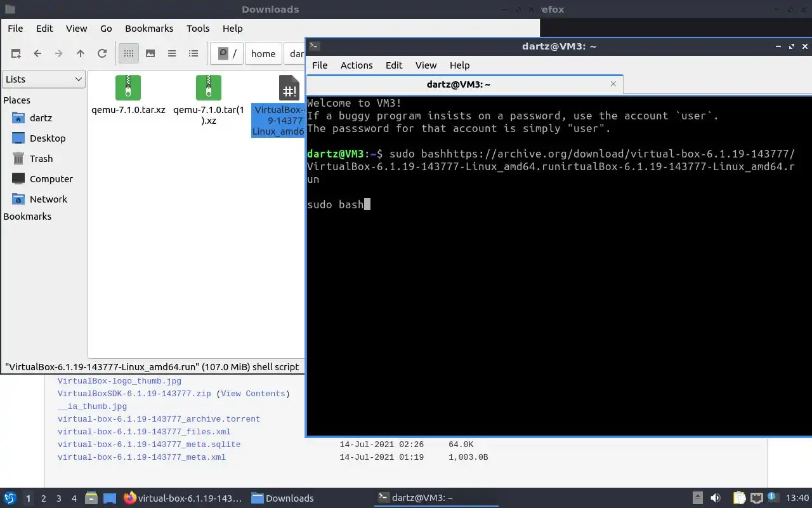Image resolution: width=812 pixels, height=508 pixels.
Task: Open the Bookmarks menu
Action: point(149,29)
